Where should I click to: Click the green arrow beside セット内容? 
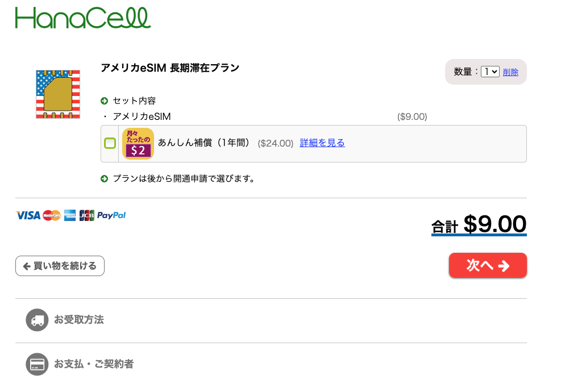tap(104, 101)
